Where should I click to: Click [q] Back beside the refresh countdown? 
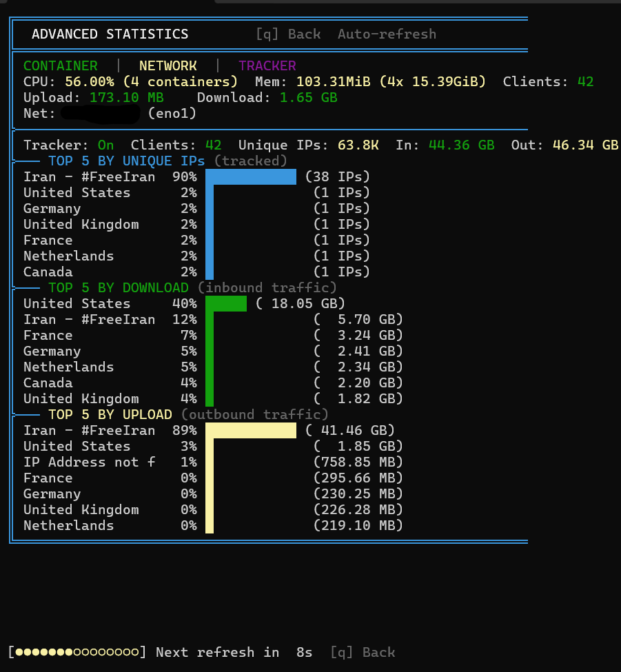(363, 652)
